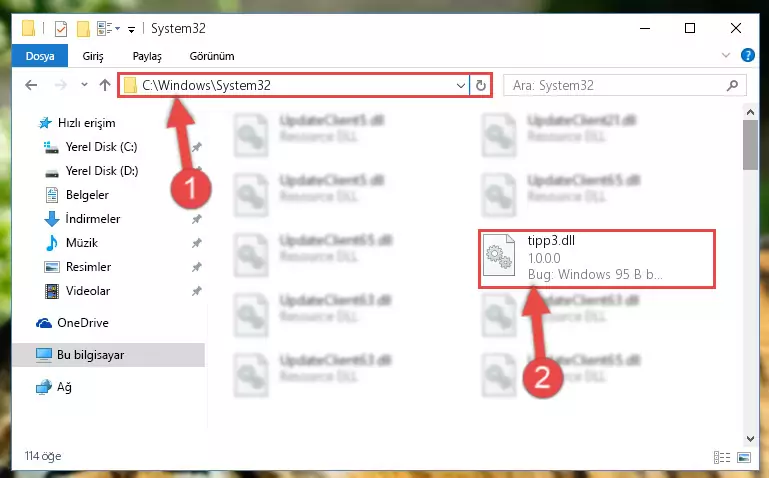This screenshot has height=478, width=769.
Task: Go up one folder level with the up arrow
Action: [104, 85]
